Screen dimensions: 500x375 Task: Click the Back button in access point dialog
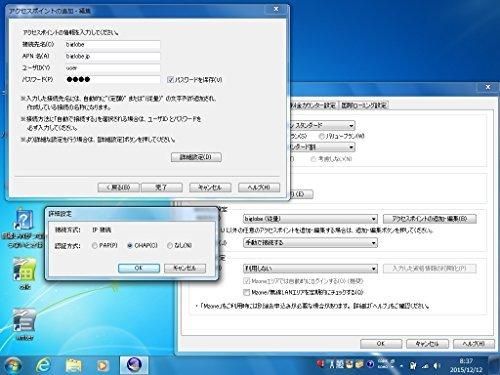pyautogui.click(x=118, y=187)
